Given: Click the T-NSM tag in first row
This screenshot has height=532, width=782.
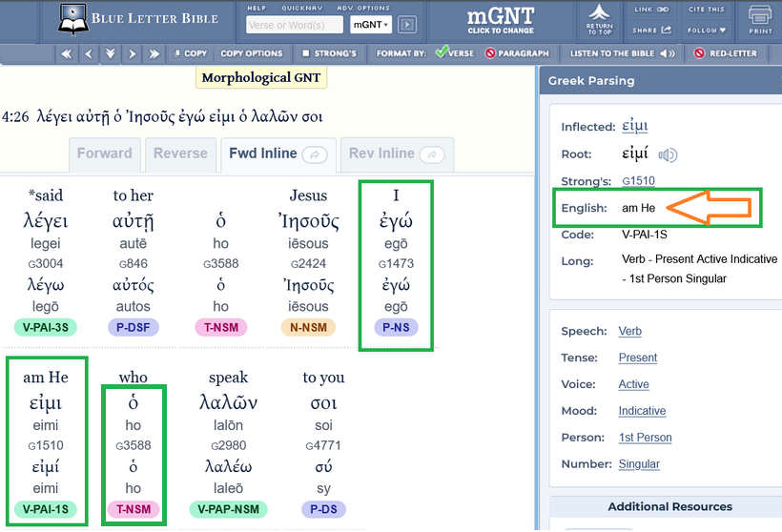Looking at the screenshot, I should point(221,328).
